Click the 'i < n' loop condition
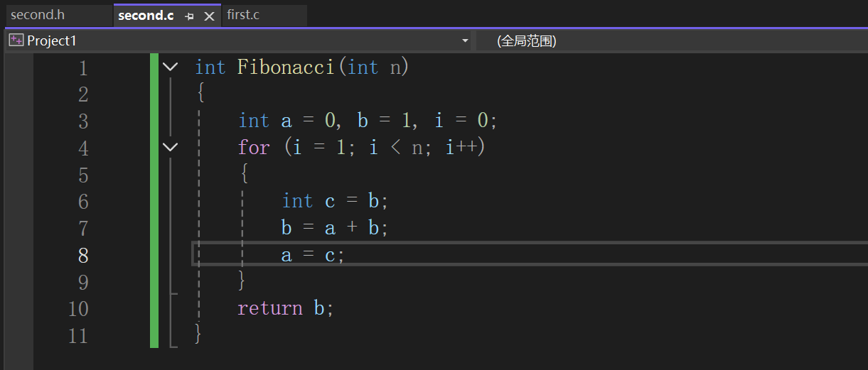The width and height of the screenshot is (868, 370). click(x=395, y=148)
